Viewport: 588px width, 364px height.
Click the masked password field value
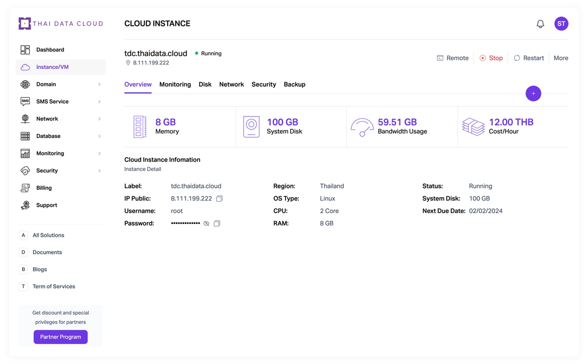point(186,223)
